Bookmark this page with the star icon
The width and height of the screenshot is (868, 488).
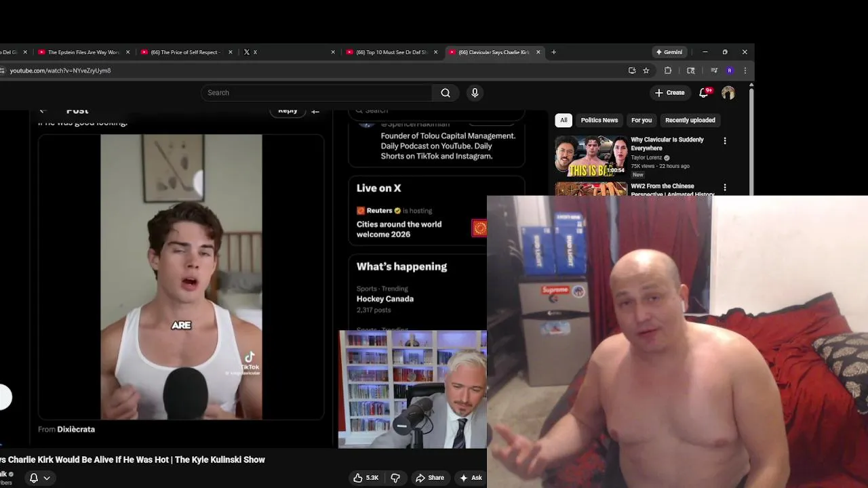click(x=646, y=70)
